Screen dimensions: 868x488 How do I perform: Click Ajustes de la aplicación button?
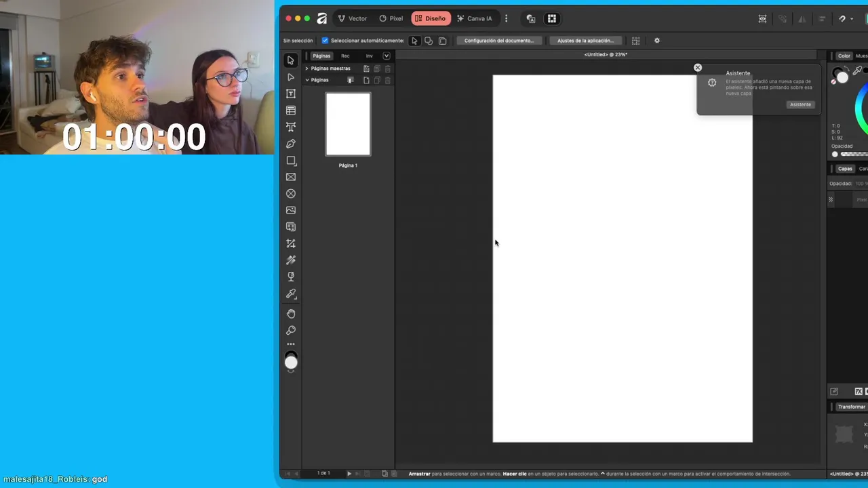coord(585,41)
